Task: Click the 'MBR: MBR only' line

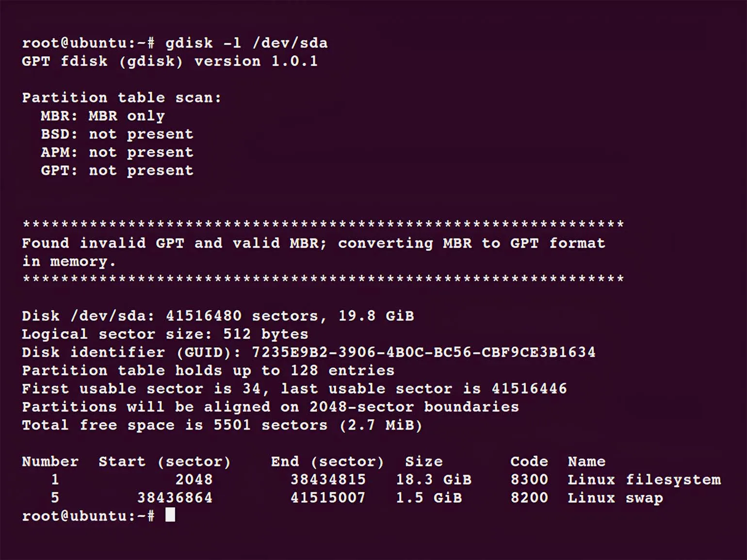Action: click(102, 116)
